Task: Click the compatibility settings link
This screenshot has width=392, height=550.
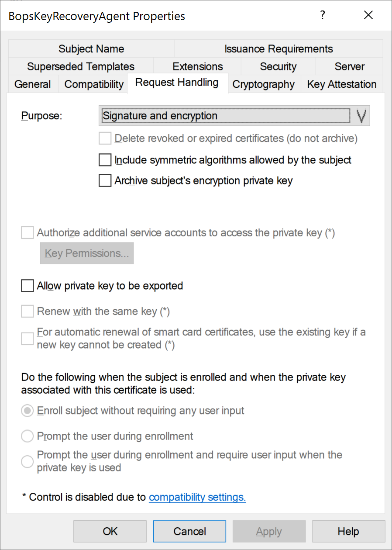Action: (197, 497)
